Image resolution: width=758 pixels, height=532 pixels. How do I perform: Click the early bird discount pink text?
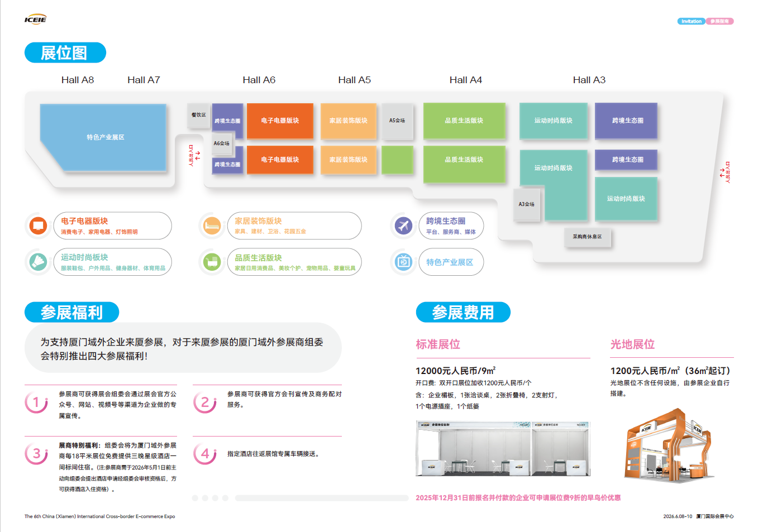[x=518, y=497]
